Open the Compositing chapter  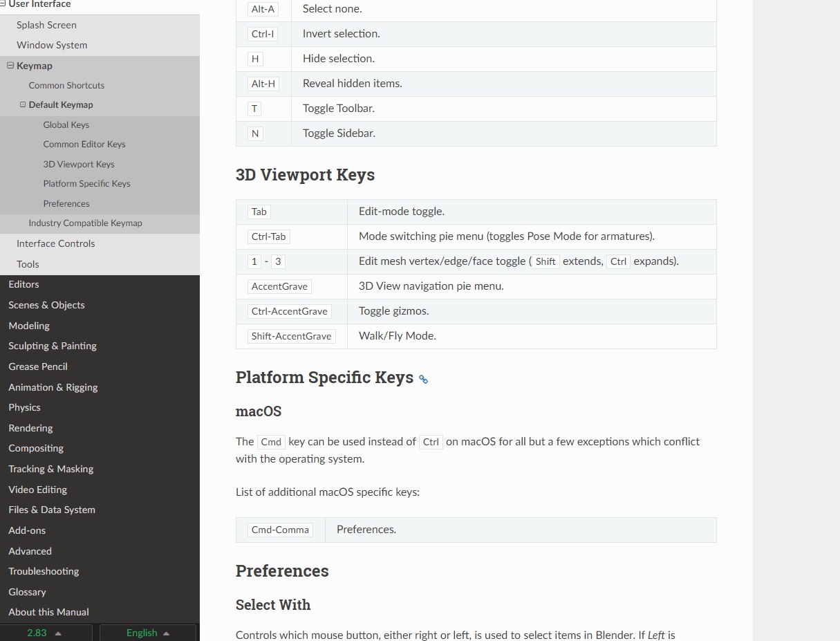(36, 448)
